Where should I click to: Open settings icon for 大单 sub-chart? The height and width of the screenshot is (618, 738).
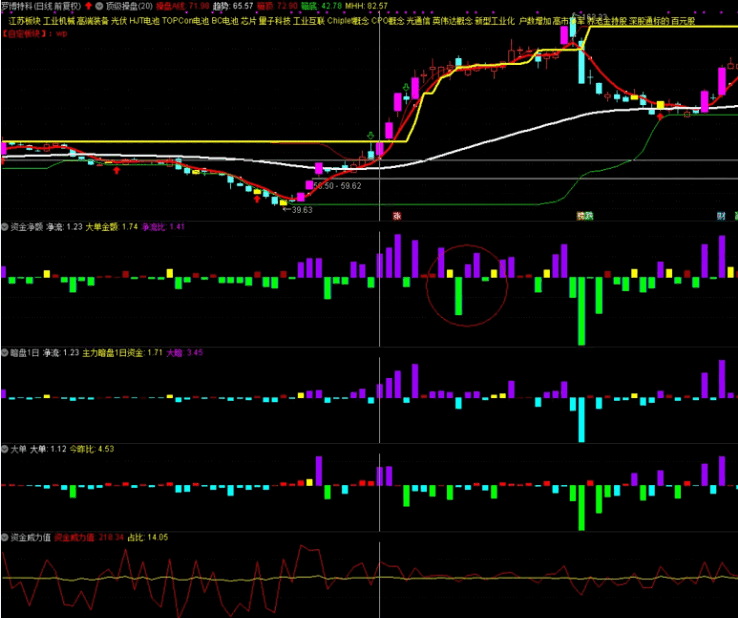pyautogui.click(x=5, y=449)
